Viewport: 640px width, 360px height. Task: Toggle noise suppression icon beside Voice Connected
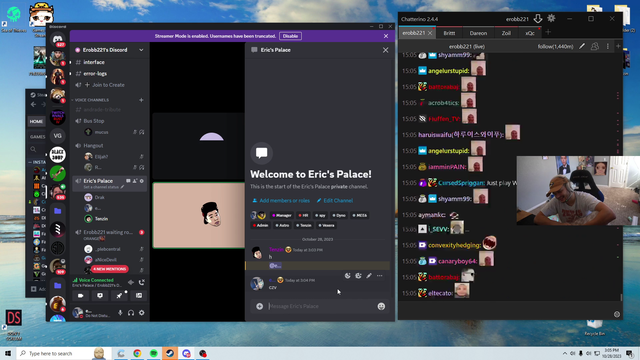131,282
